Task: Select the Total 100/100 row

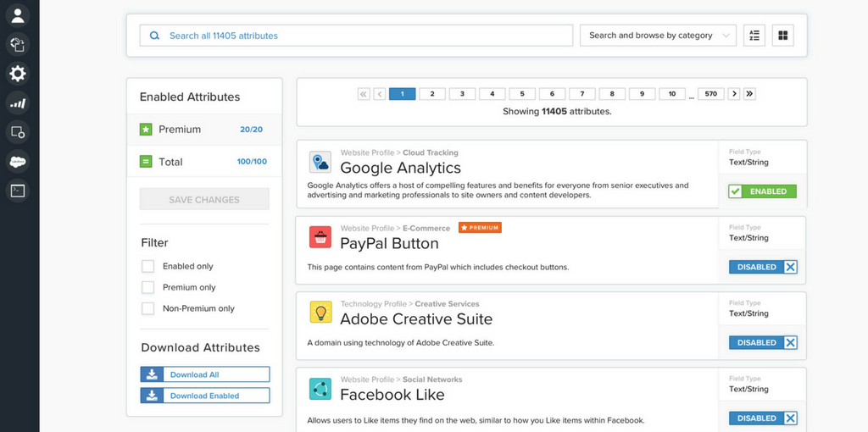Action: [204, 162]
